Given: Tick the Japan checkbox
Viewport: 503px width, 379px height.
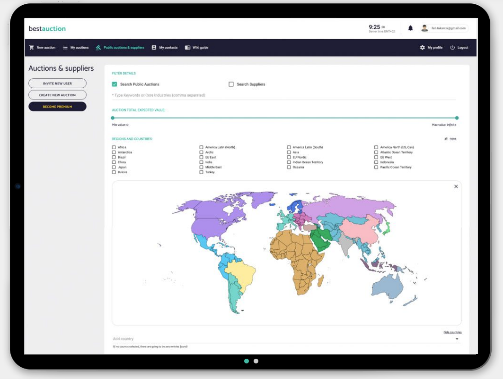Looking at the screenshot, I should (114, 167).
